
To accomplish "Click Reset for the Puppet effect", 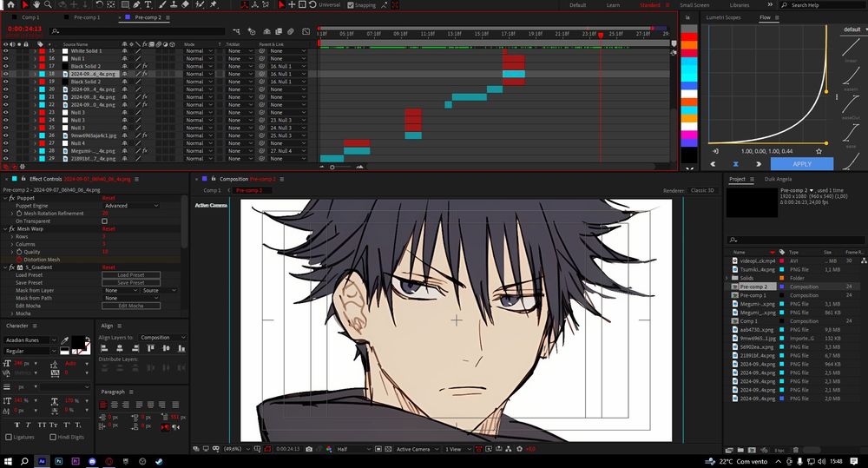I will (x=108, y=198).
